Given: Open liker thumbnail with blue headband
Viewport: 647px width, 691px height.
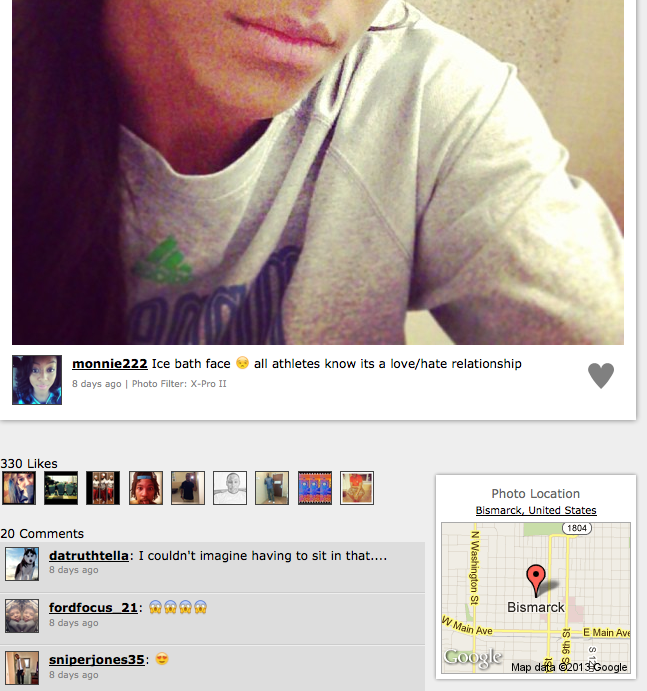Looking at the screenshot, I should 146,488.
